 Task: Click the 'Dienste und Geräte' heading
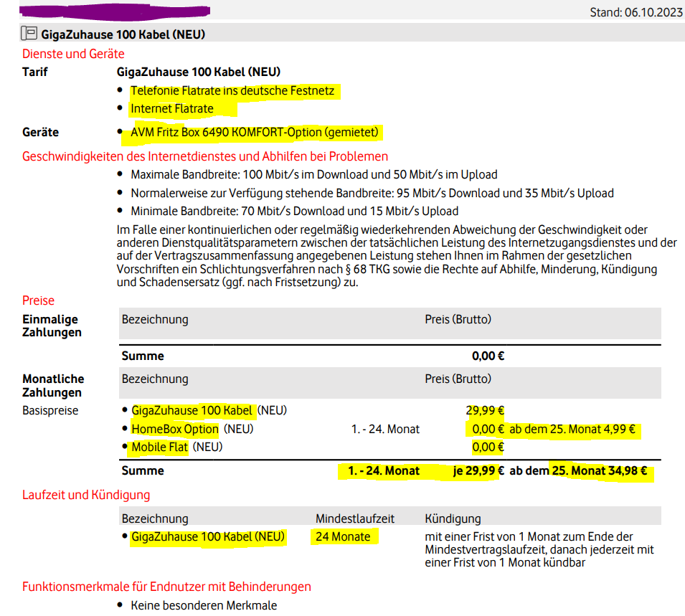(x=73, y=54)
